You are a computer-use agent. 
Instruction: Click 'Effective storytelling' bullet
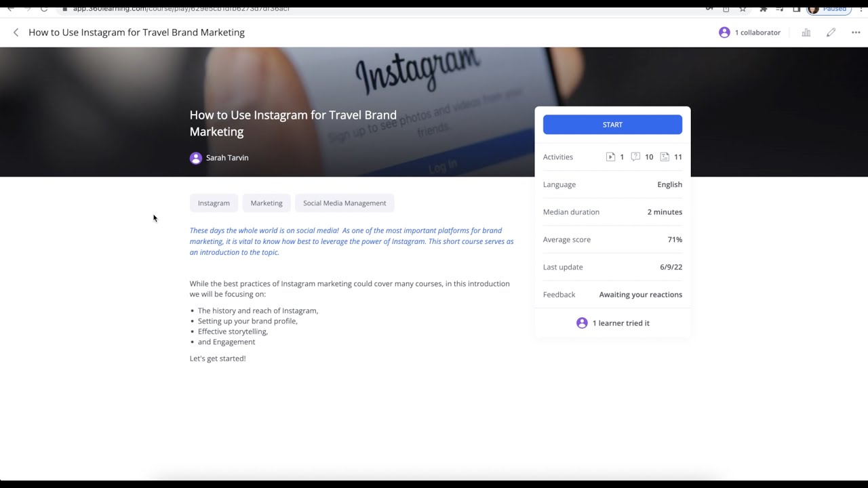(x=233, y=331)
